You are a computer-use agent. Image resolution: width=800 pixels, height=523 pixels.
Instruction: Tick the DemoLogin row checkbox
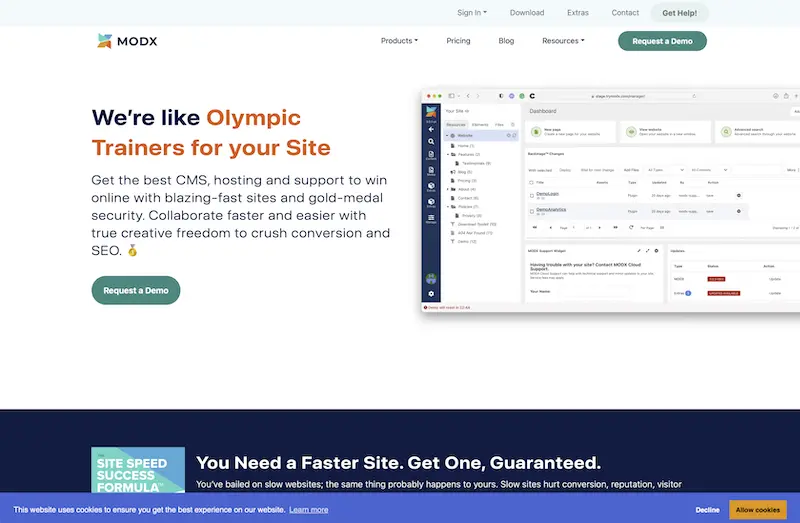[532, 195]
